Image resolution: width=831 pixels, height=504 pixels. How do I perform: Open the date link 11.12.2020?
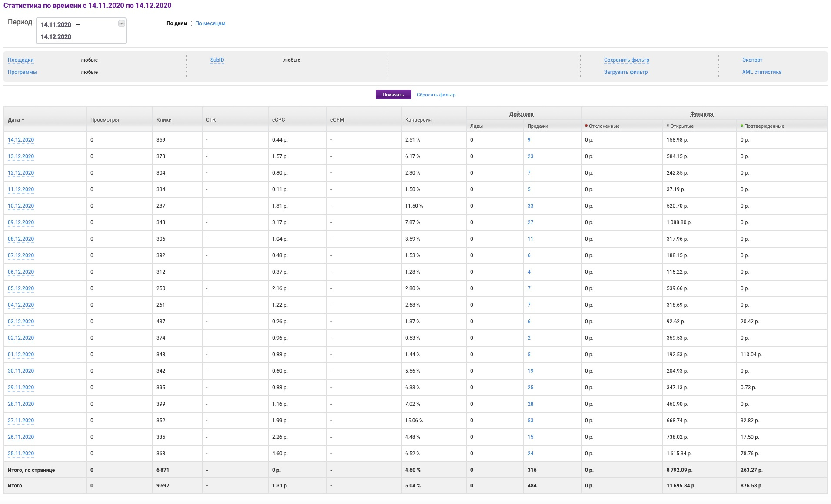(x=21, y=189)
